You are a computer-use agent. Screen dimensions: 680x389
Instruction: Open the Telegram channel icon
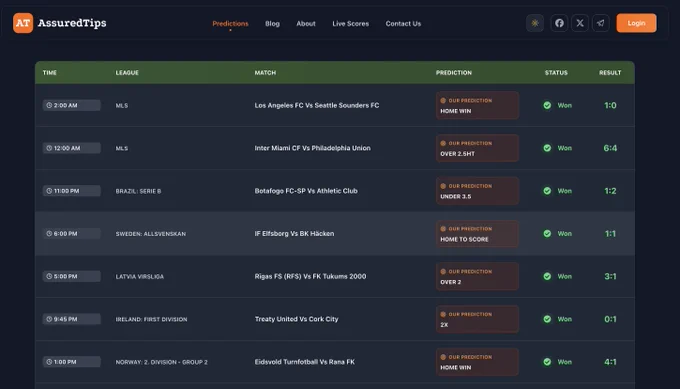click(601, 23)
